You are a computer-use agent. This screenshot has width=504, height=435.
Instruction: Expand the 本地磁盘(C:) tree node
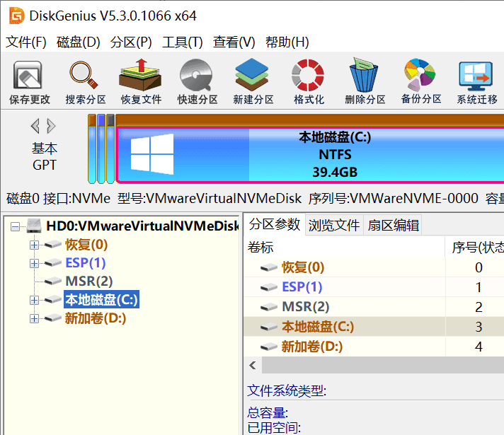[34, 300]
